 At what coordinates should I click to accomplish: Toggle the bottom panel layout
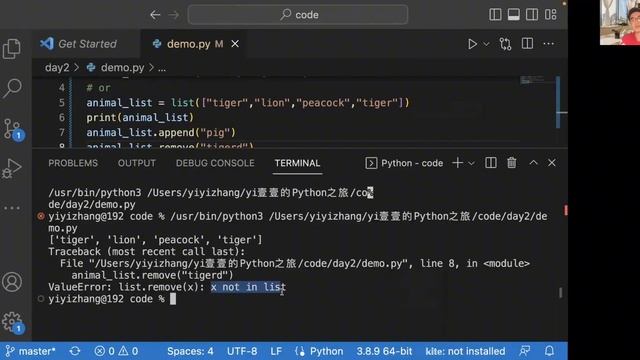513,15
